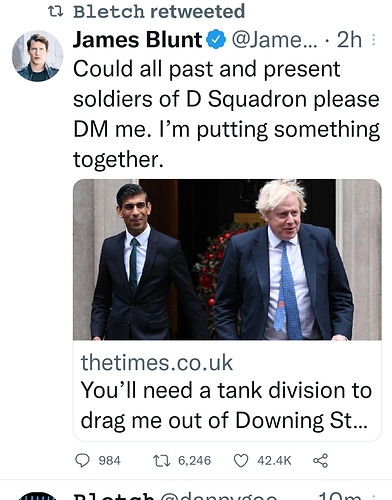Screen dimensions: 392x500
Task: Tap the share icon under the tweet
Action: click(x=321, y=461)
